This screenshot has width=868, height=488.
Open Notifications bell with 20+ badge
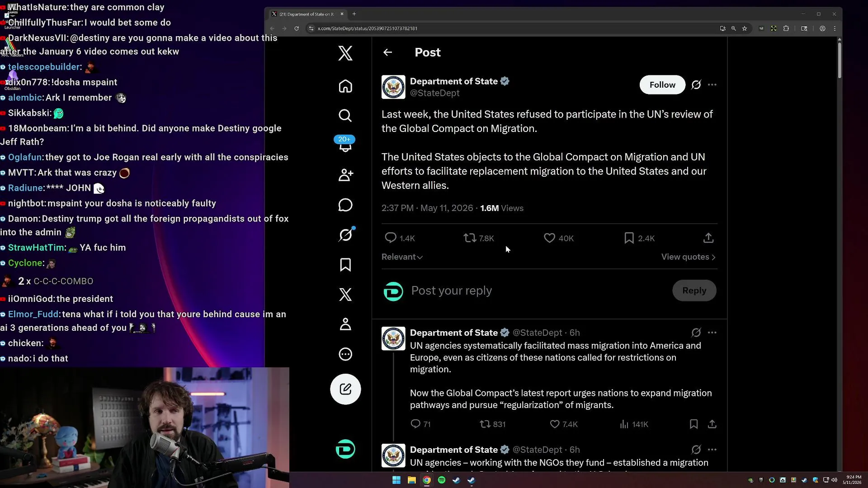[x=345, y=145]
